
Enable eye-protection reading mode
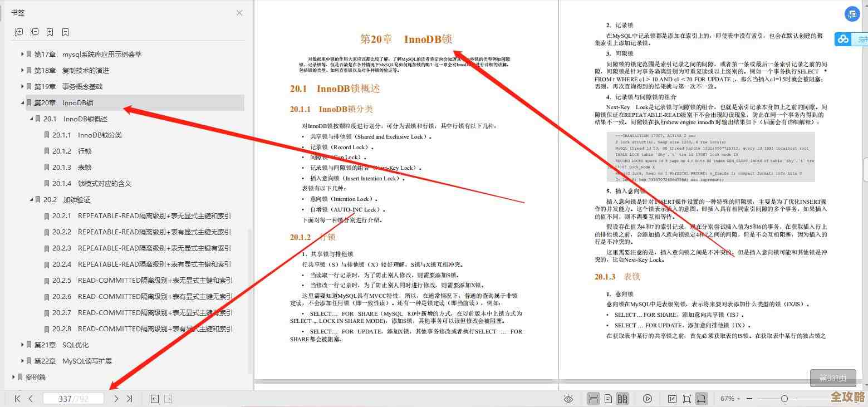pos(568,398)
